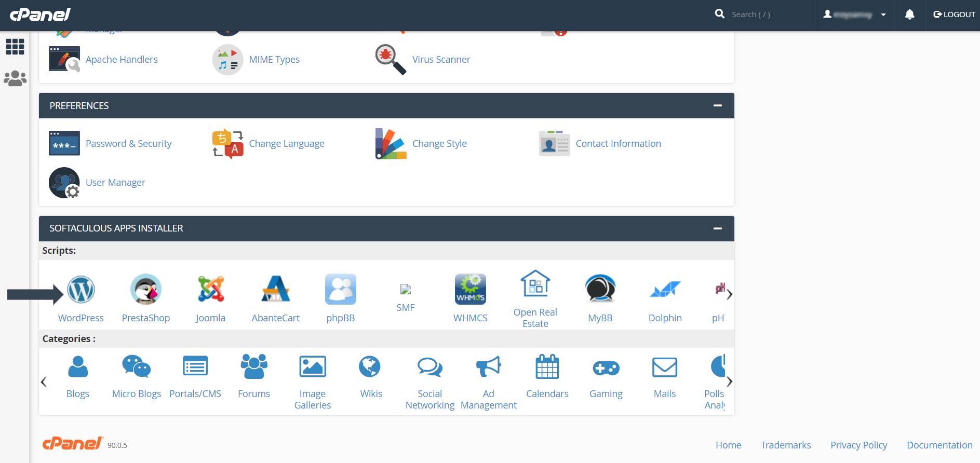Select the phpBB script icon

341,289
